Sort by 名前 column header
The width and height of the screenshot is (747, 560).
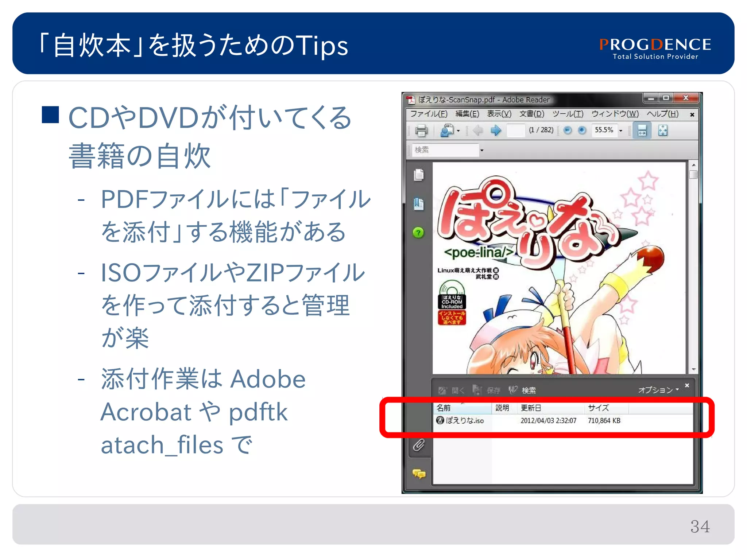462,408
